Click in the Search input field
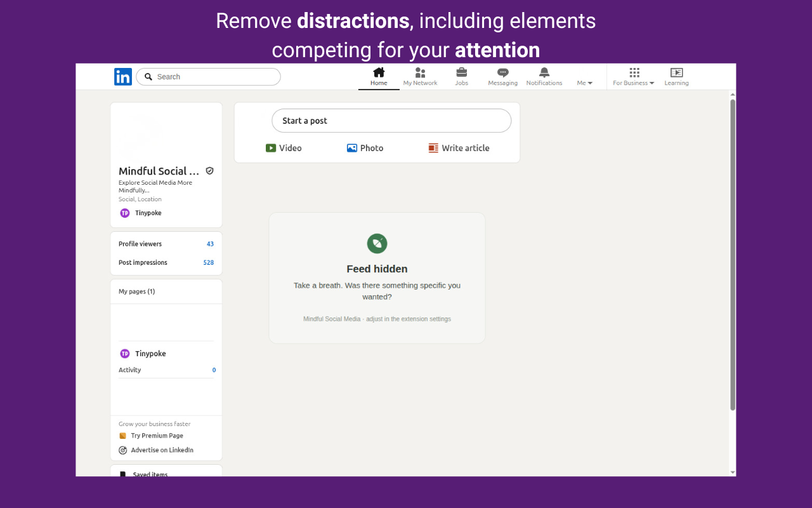This screenshot has height=508, width=812. tap(208, 77)
